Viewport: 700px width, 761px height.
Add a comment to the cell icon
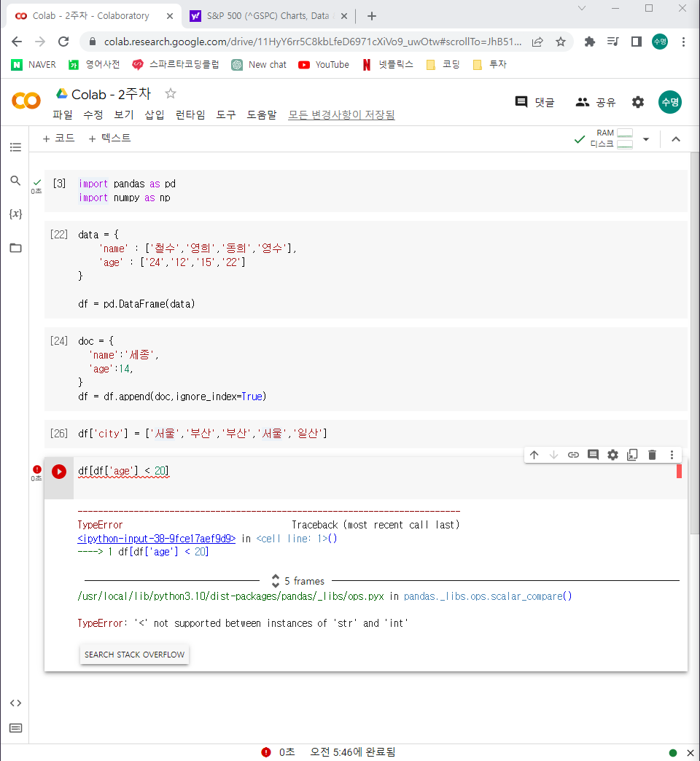[593, 455]
